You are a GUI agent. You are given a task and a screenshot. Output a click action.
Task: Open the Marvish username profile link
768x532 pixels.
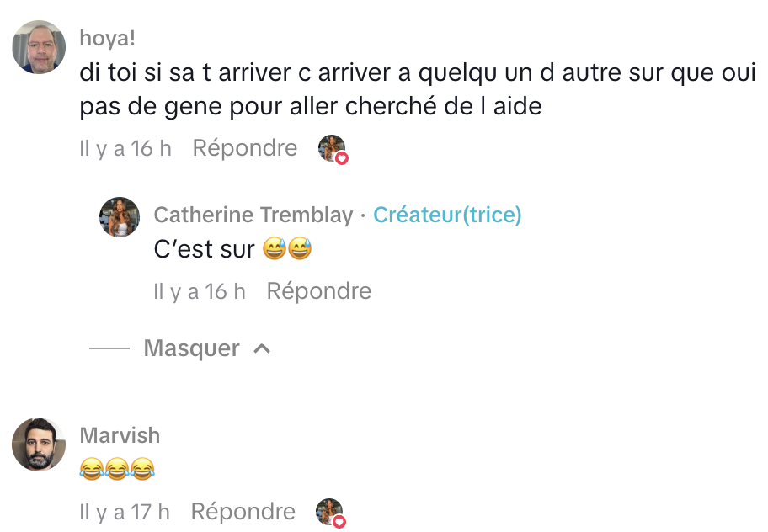[120, 435]
